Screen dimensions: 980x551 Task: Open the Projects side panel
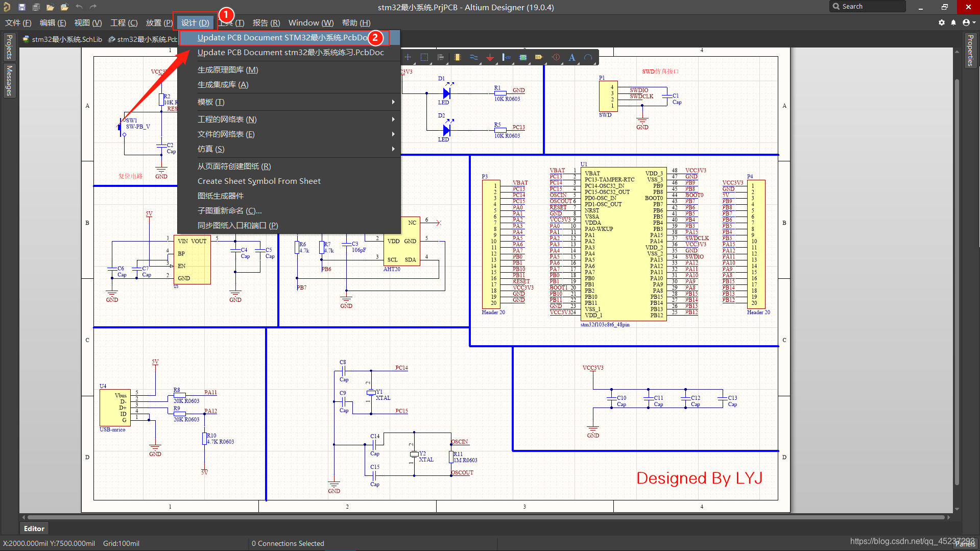pos(9,47)
